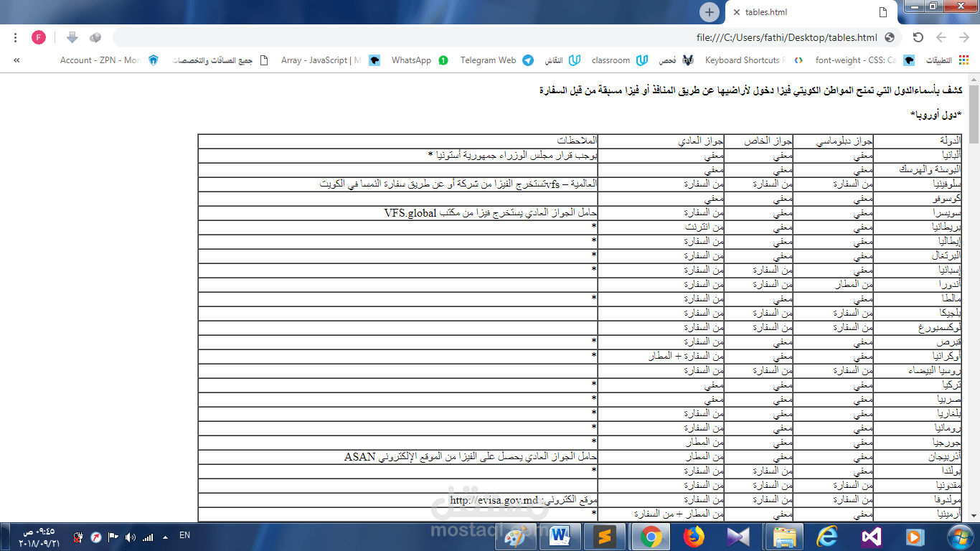Open Windows Explorer folder from taskbar
The height and width of the screenshot is (551, 980).
[x=783, y=537]
